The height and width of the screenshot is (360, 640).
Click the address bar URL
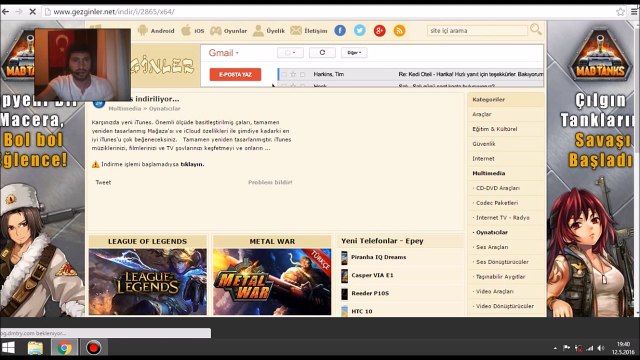pyautogui.click(x=114, y=12)
